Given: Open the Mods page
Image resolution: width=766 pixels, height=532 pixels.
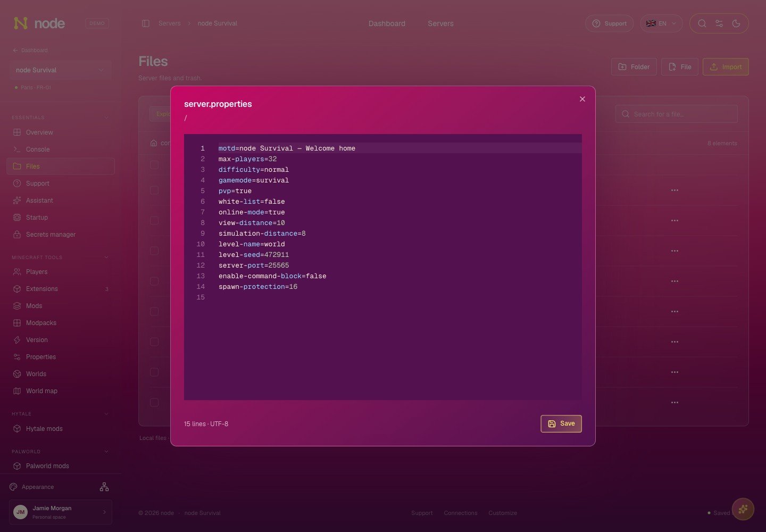Looking at the screenshot, I should (61, 306).
